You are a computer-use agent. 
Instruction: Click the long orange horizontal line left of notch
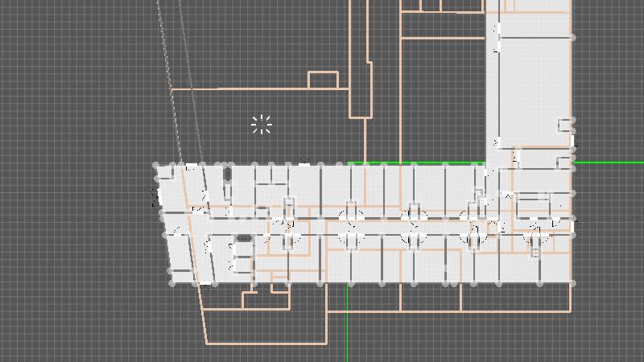pyautogui.click(x=242, y=88)
